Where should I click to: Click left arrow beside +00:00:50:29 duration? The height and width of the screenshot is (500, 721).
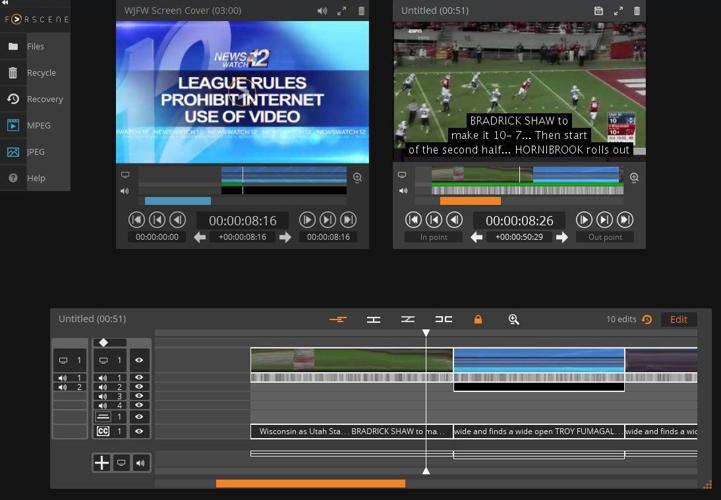click(x=476, y=237)
